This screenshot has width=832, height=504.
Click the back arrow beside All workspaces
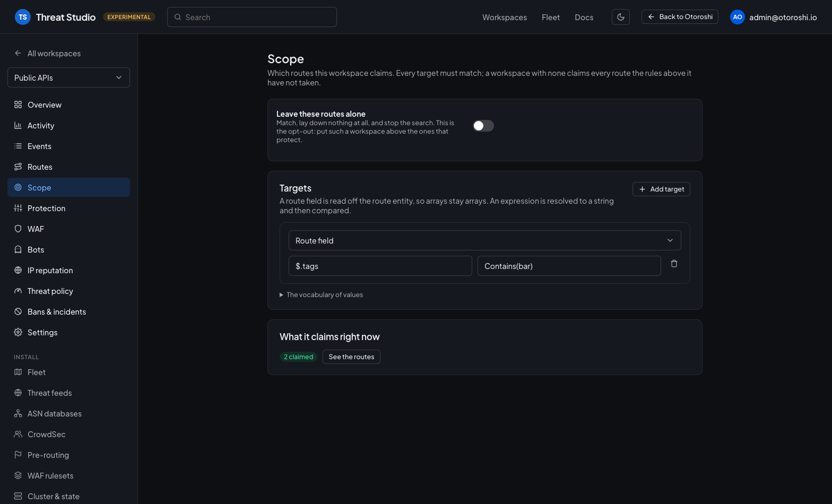point(18,53)
